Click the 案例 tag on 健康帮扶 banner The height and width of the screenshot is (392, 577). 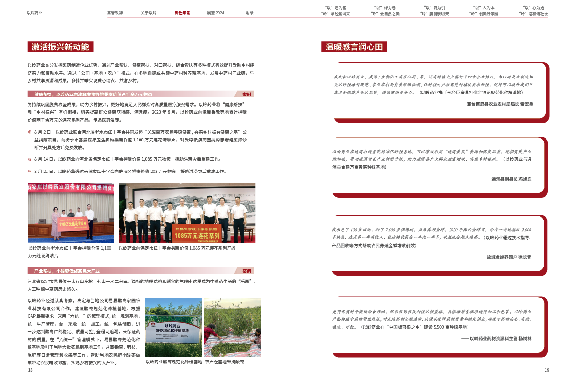247,94
